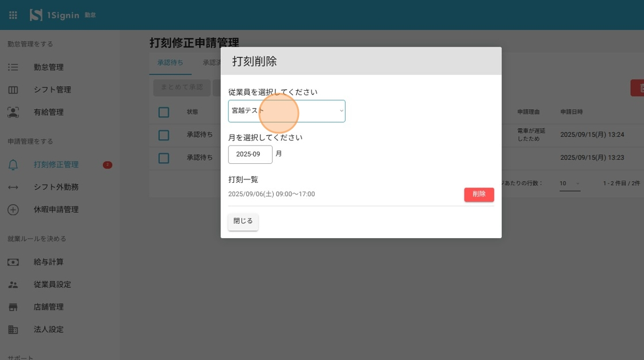644x360 pixels.
Task: Click the punch entry 2025/09/06(土) 09:00〜17:00
Action: point(271,194)
